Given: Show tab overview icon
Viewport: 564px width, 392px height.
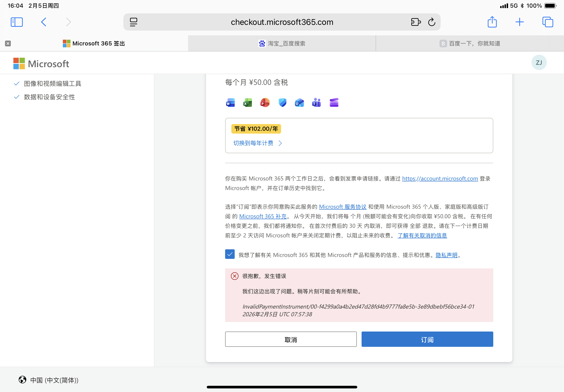Looking at the screenshot, I should pyautogui.click(x=547, y=22).
